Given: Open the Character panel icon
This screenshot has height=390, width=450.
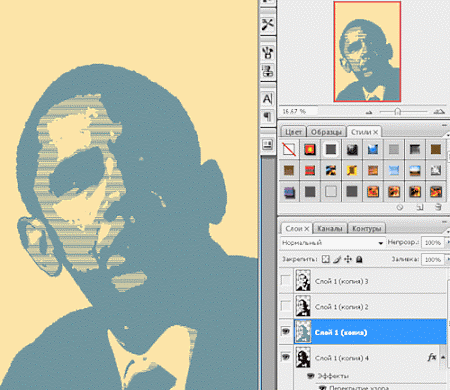Looking at the screenshot, I should 267,99.
